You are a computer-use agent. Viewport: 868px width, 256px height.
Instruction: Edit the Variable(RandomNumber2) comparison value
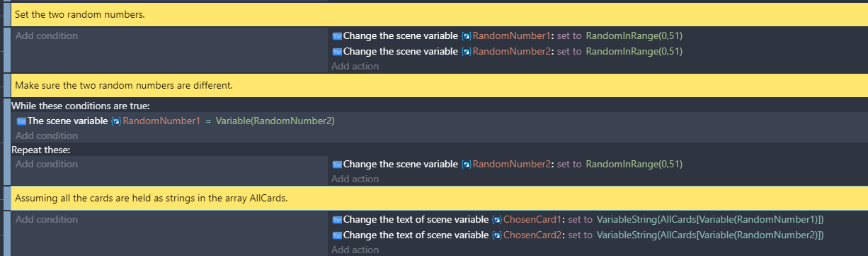[275, 121]
